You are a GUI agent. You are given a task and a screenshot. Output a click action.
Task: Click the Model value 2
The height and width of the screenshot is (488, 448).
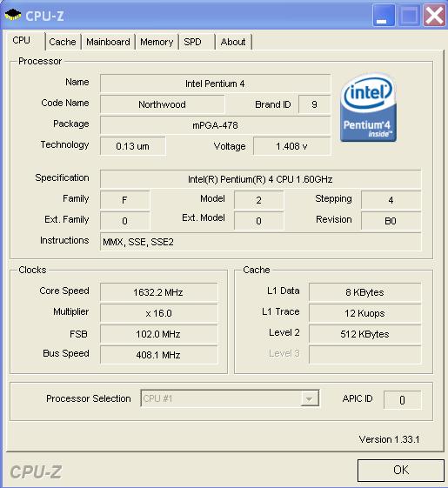(258, 200)
